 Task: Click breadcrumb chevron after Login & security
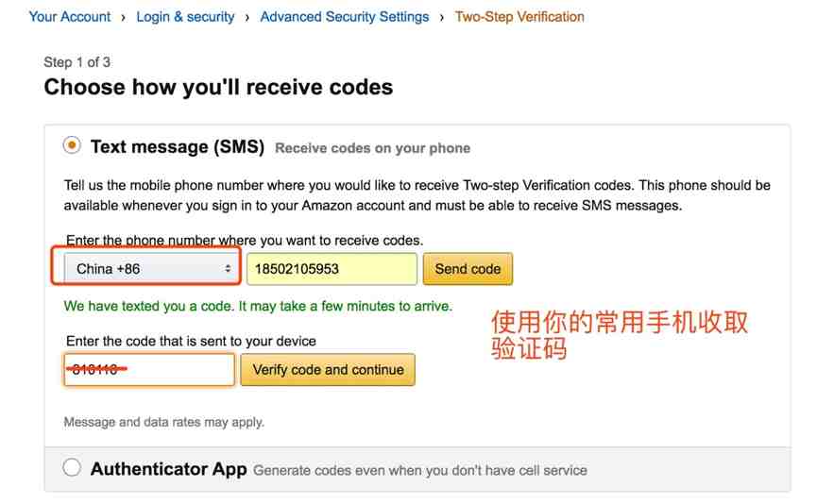click(x=247, y=18)
